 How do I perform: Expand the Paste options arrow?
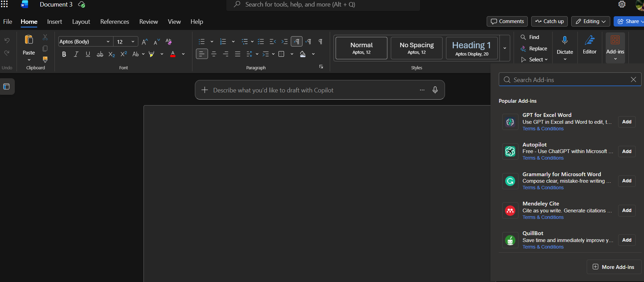click(x=29, y=60)
